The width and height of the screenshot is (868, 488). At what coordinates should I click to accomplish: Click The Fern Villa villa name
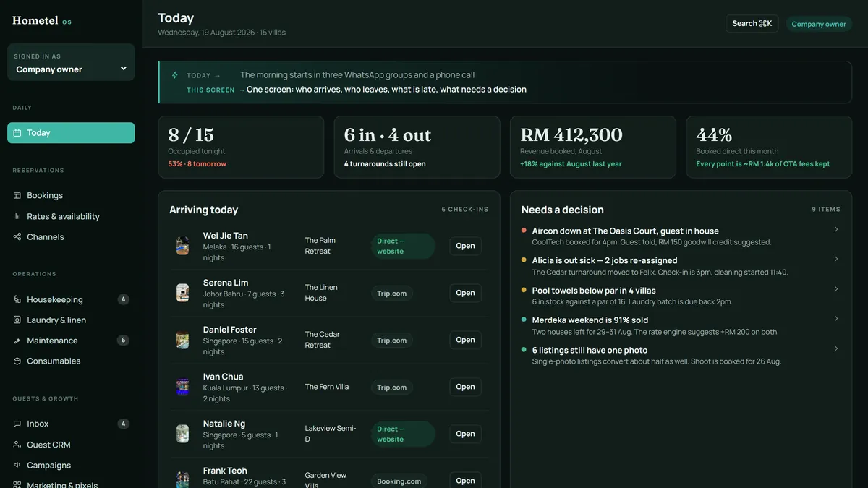coord(327,387)
